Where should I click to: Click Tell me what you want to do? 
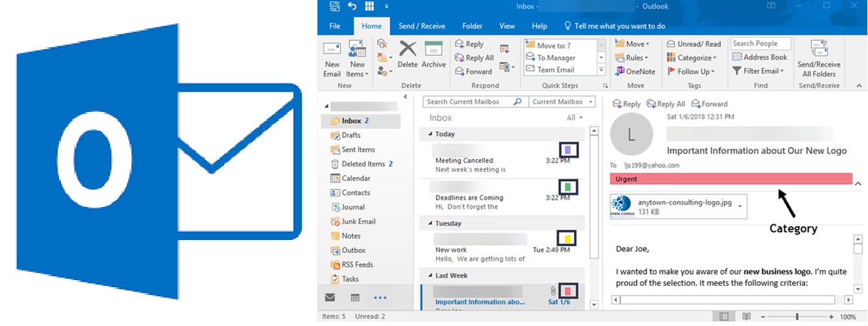(615, 26)
